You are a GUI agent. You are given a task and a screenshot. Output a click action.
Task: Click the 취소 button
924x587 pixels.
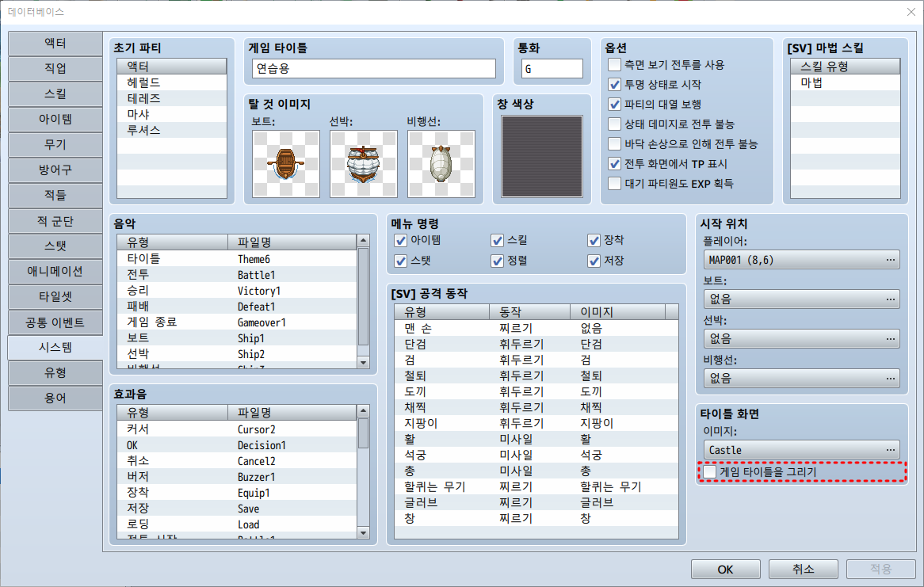coord(804,570)
